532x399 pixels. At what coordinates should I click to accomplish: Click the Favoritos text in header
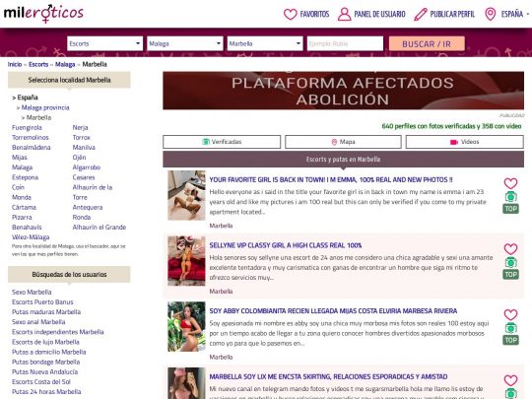pyautogui.click(x=314, y=14)
